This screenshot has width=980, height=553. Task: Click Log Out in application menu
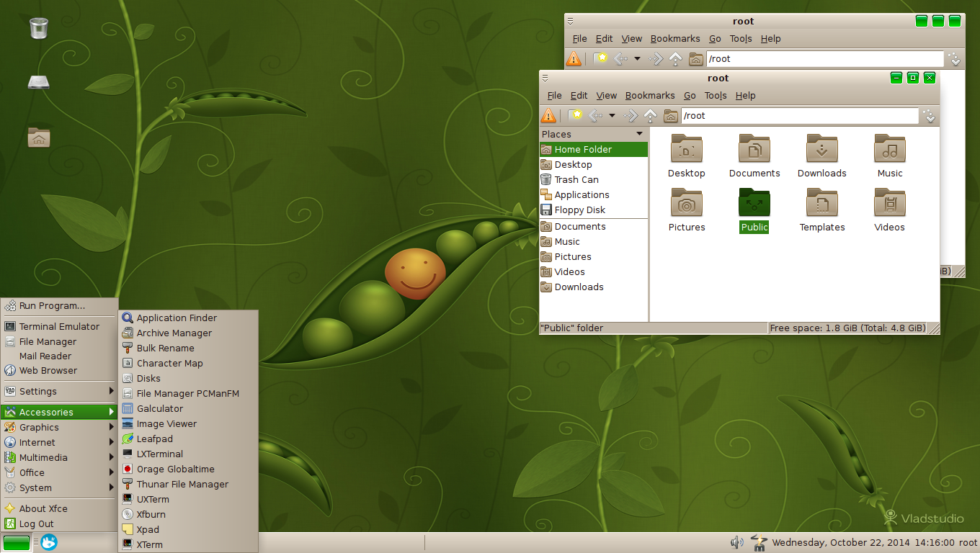[58, 523]
